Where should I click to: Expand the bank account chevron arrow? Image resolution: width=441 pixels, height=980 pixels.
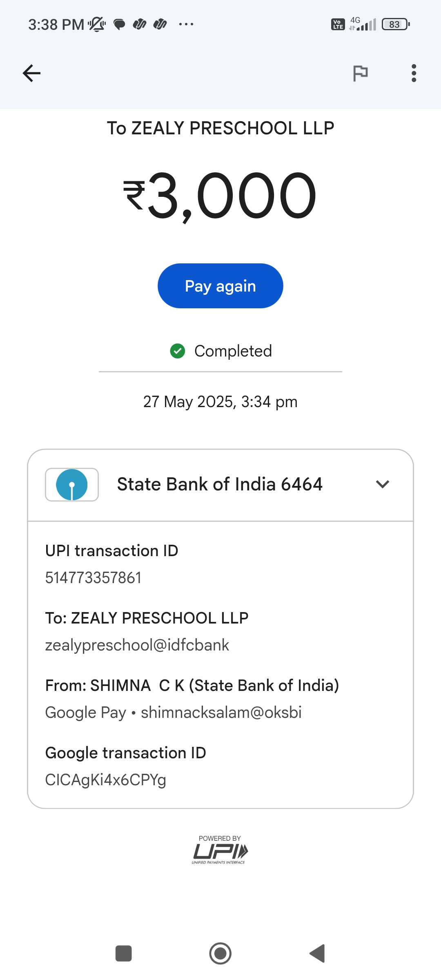point(383,484)
